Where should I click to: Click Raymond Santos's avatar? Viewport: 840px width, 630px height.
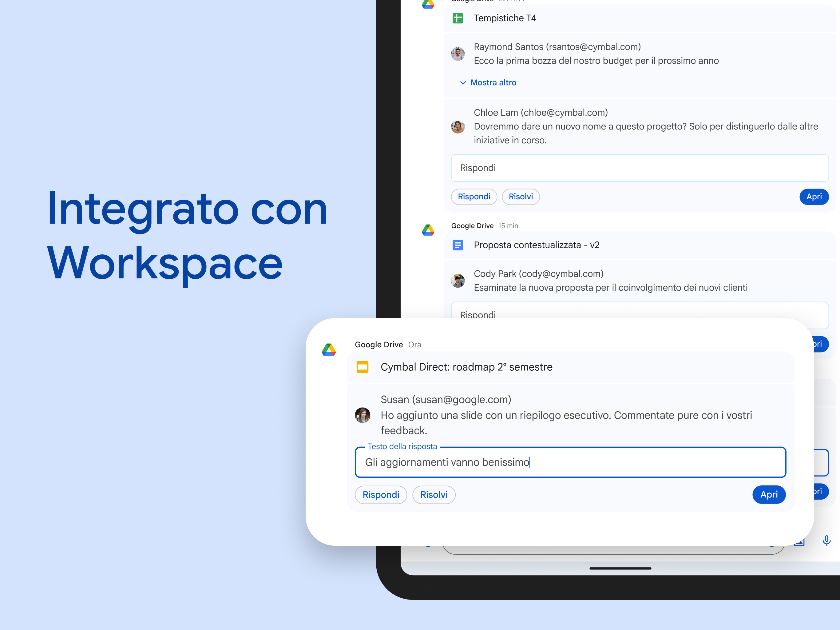[x=458, y=54]
